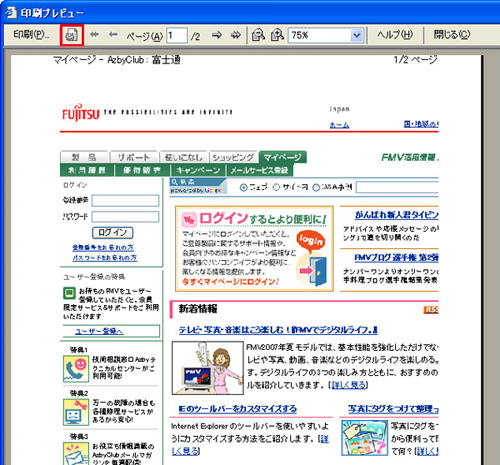
Task: Click the orange RSS badge
Action: (x=431, y=310)
